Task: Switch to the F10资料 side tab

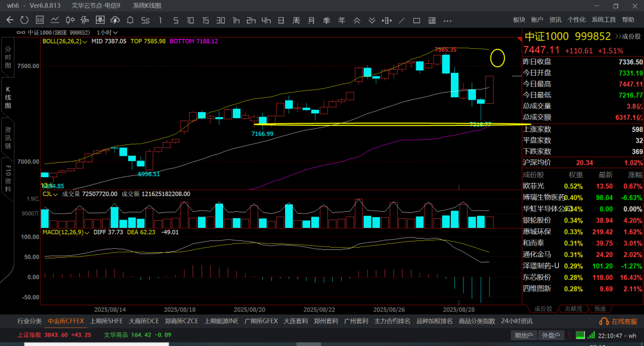Action: click(x=8, y=179)
